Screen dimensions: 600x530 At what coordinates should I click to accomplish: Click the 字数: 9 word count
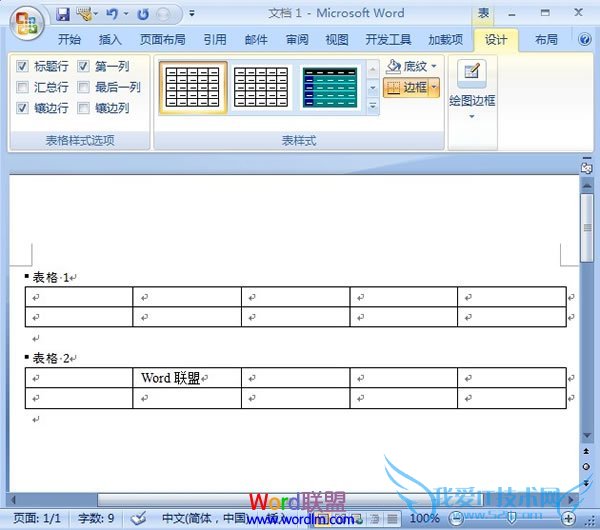tap(96, 519)
